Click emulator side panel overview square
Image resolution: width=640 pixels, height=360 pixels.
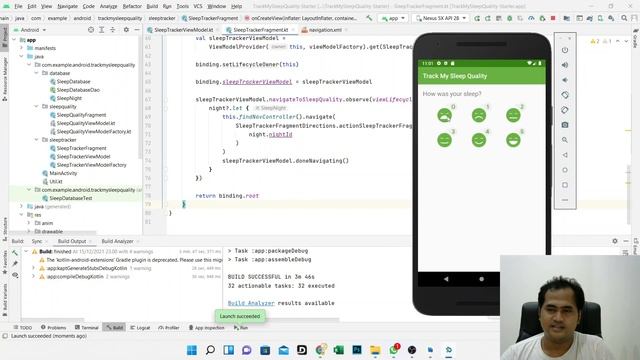tap(565, 185)
